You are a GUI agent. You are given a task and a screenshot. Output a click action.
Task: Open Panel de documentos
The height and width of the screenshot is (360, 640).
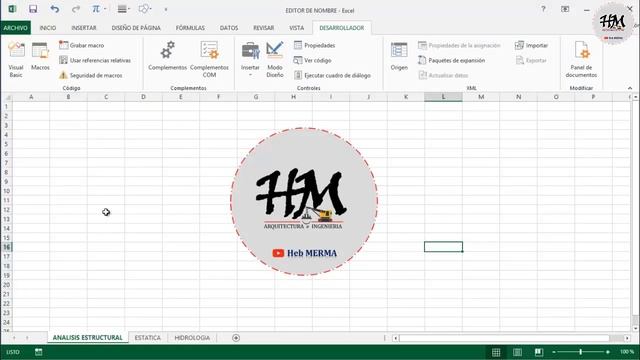point(581,60)
